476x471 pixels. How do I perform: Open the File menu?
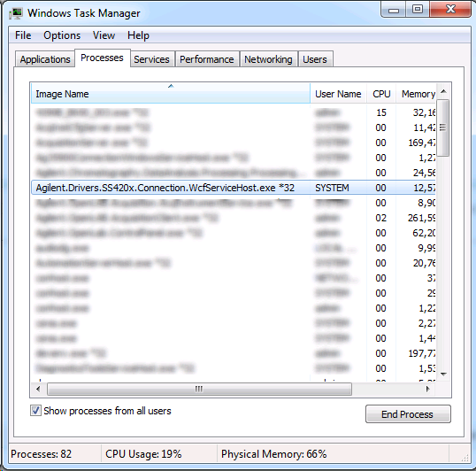[23, 35]
